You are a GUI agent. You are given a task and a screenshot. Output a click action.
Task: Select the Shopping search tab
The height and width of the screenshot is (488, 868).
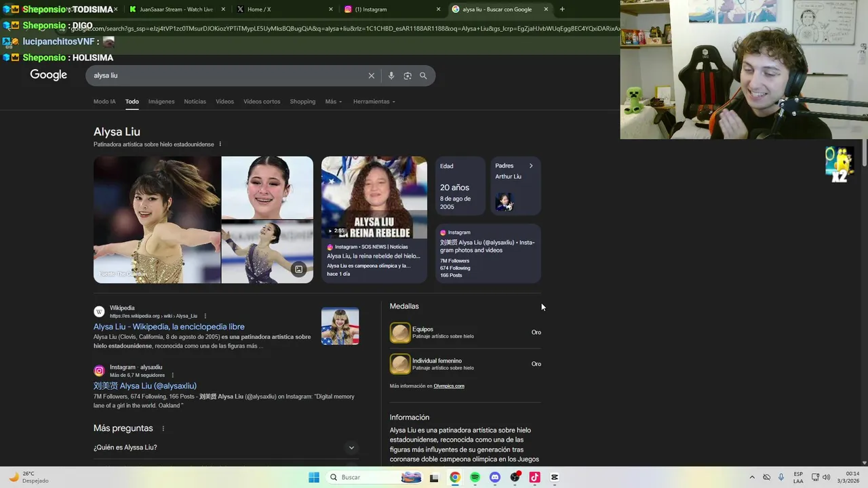302,102
